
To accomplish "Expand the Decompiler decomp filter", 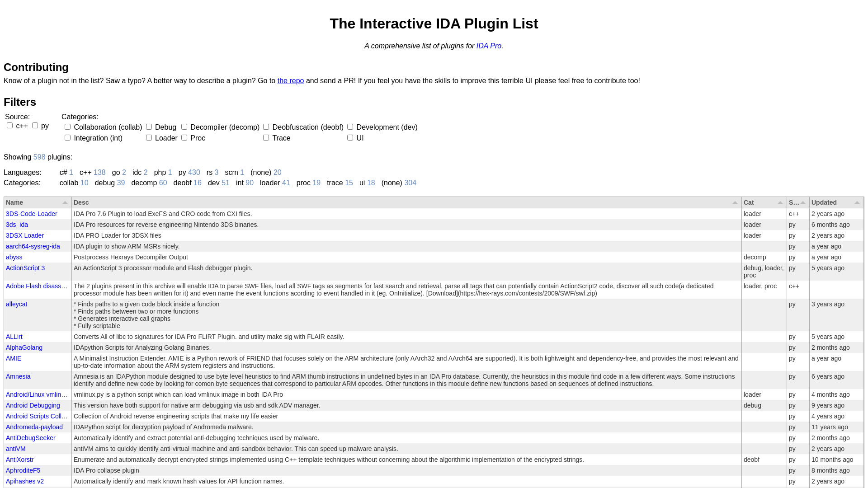I will tap(184, 127).
